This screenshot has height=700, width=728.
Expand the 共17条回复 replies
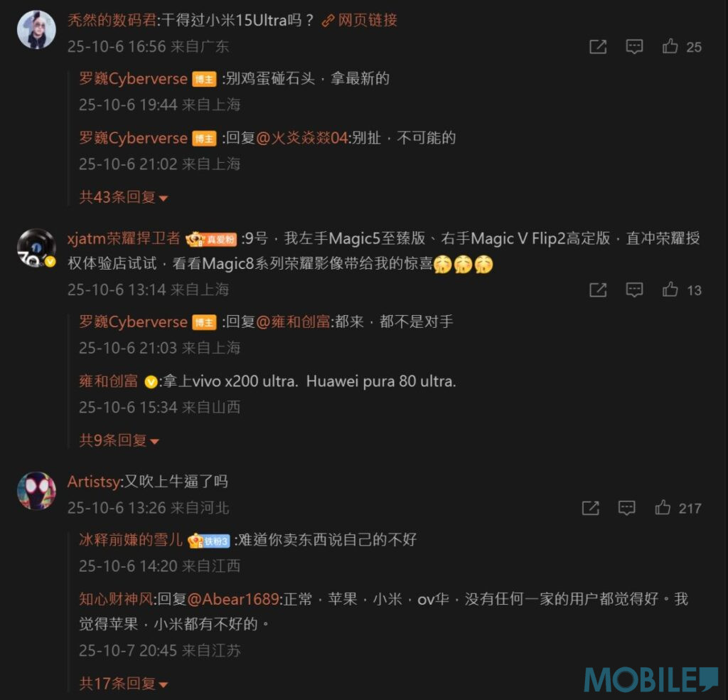[x=124, y=684]
